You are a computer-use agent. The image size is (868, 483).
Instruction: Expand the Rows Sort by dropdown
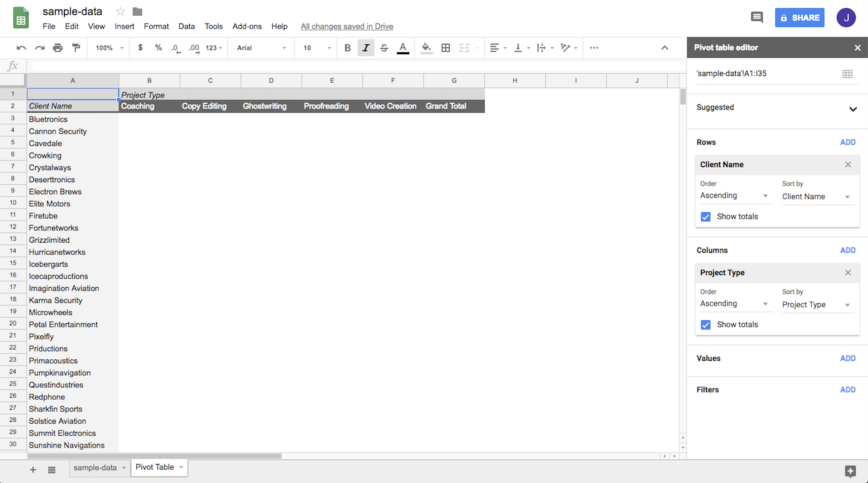click(x=817, y=196)
